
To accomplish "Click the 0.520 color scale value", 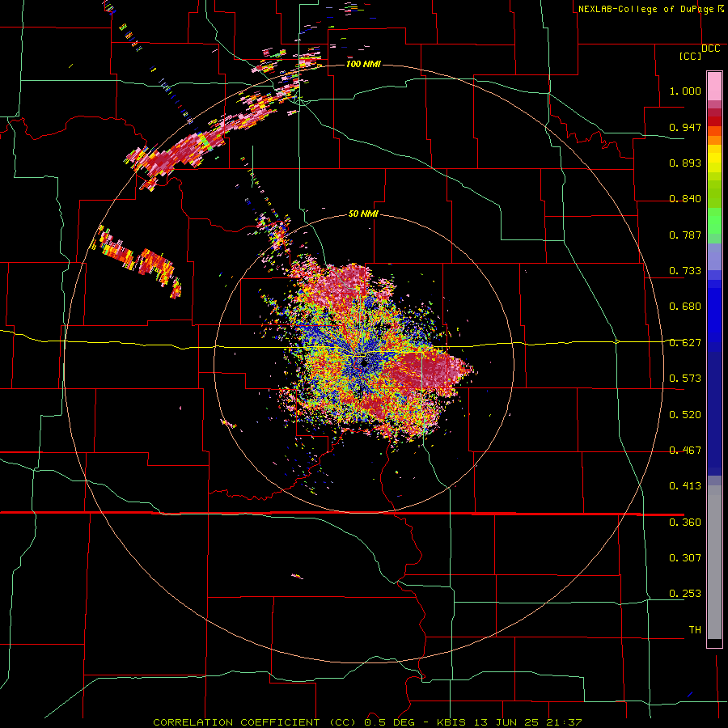I will [685, 415].
